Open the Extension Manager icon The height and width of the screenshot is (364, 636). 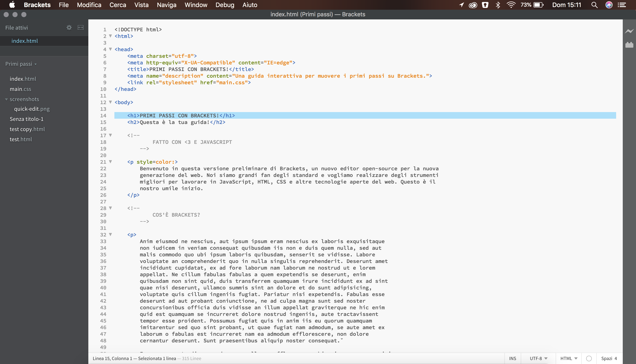click(x=629, y=45)
